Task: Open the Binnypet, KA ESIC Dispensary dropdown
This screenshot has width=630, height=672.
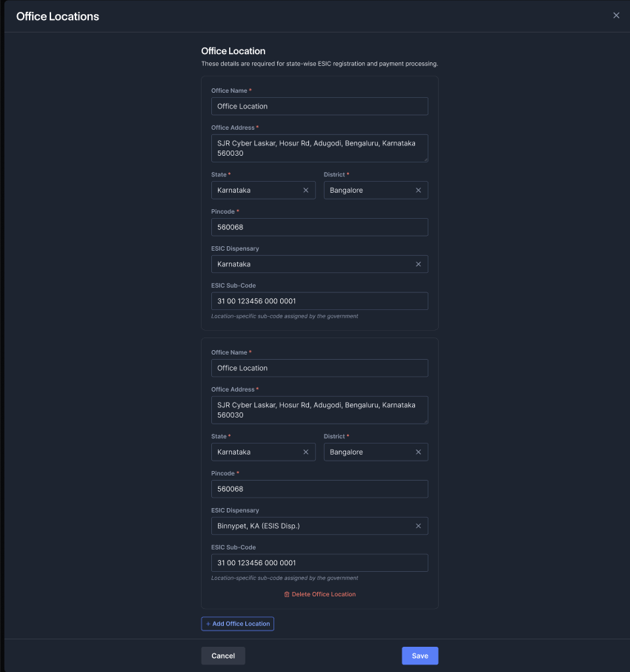Action: click(x=311, y=526)
